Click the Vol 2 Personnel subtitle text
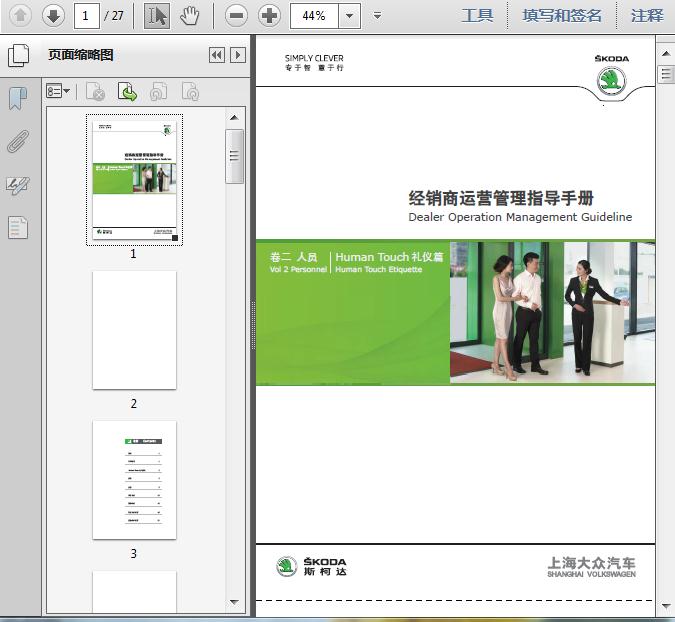The image size is (675, 622). point(298,269)
